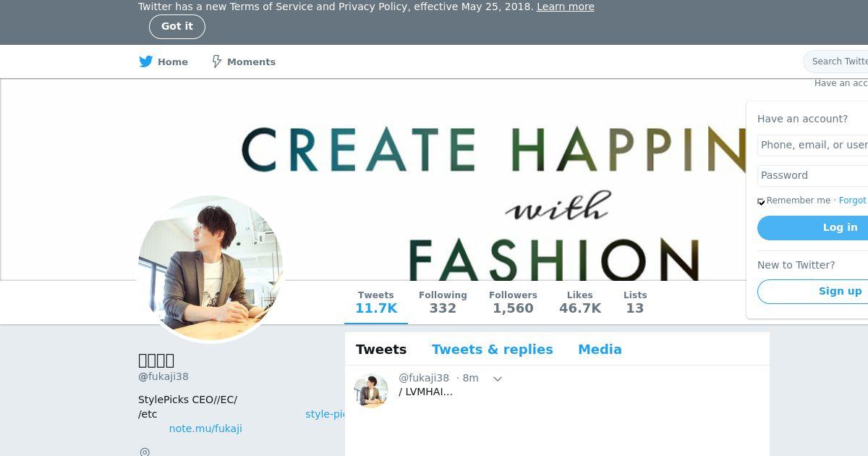Open the Learn more policy link
Image resolution: width=868 pixels, height=456 pixels.
(566, 7)
